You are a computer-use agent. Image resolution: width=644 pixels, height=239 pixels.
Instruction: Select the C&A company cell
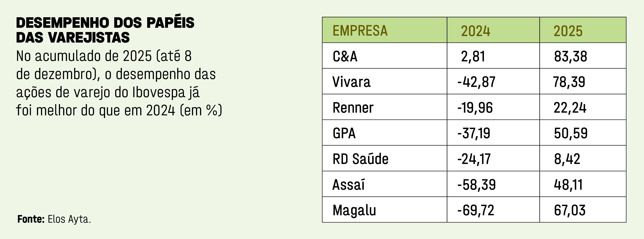[345, 56]
